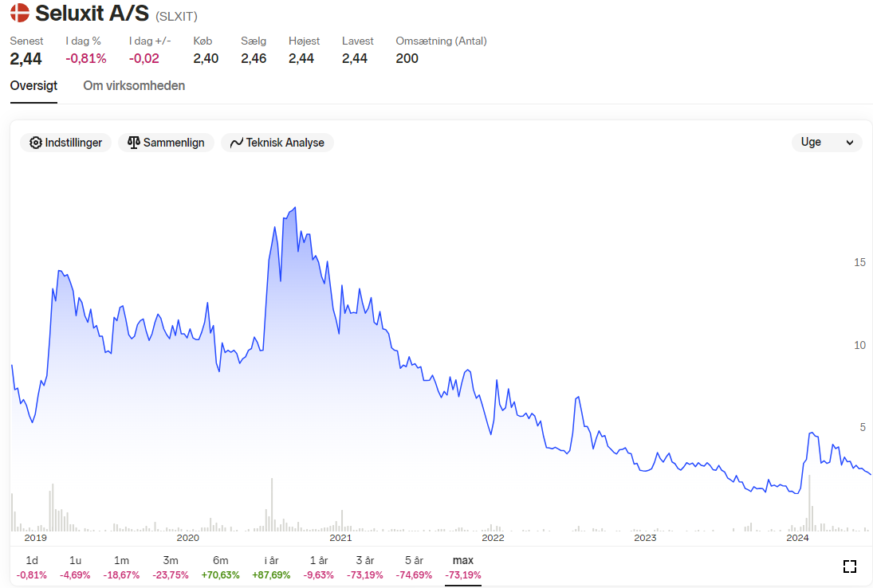This screenshot has width=873, height=588.
Task: Click the Sammenlign button label
Action: coord(174,143)
